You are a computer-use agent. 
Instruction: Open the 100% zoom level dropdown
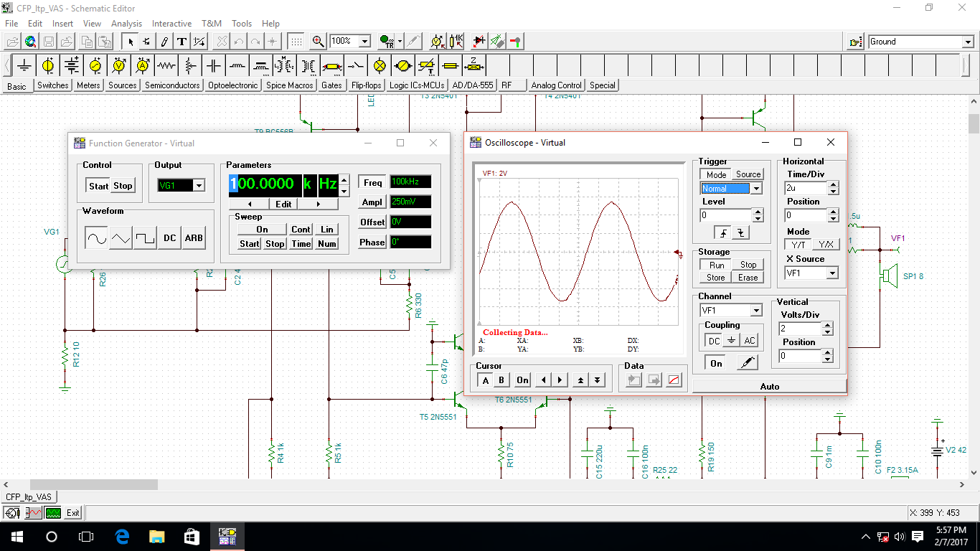coord(364,42)
